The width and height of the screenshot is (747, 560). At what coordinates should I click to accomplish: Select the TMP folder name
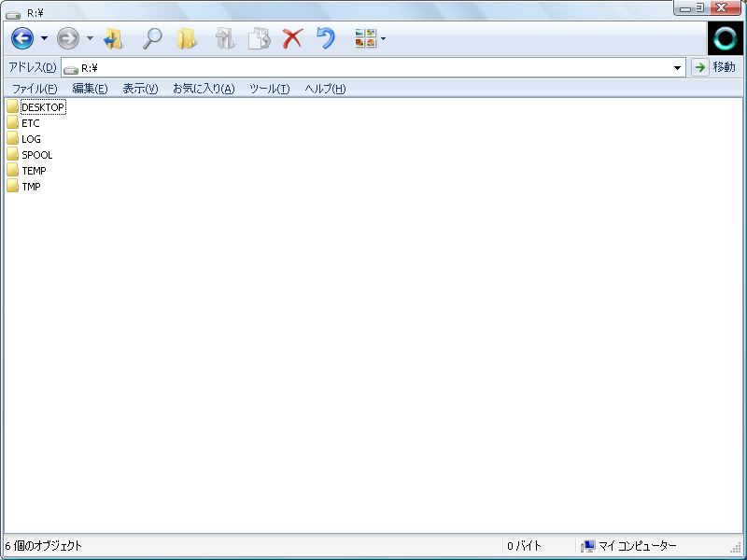(x=31, y=187)
